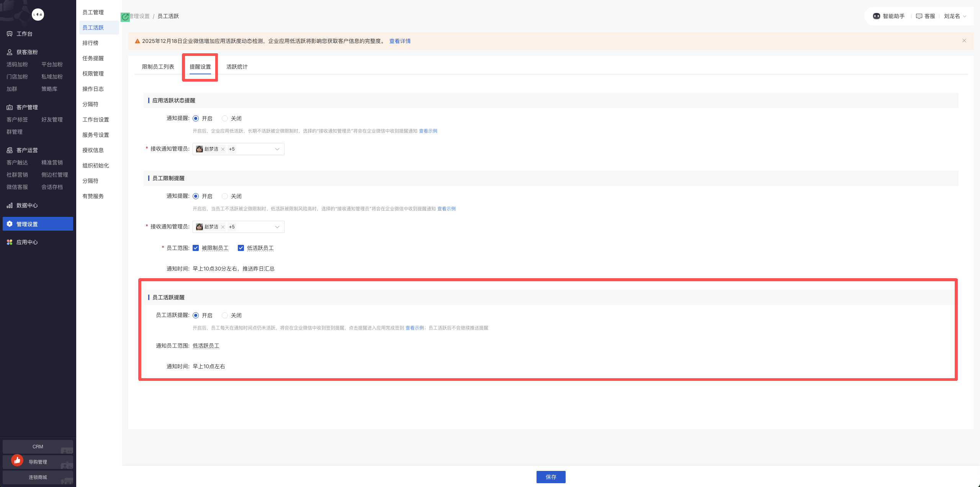Expand 接收通知管理员 dropdown in 员工限制提醒

[277, 227]
